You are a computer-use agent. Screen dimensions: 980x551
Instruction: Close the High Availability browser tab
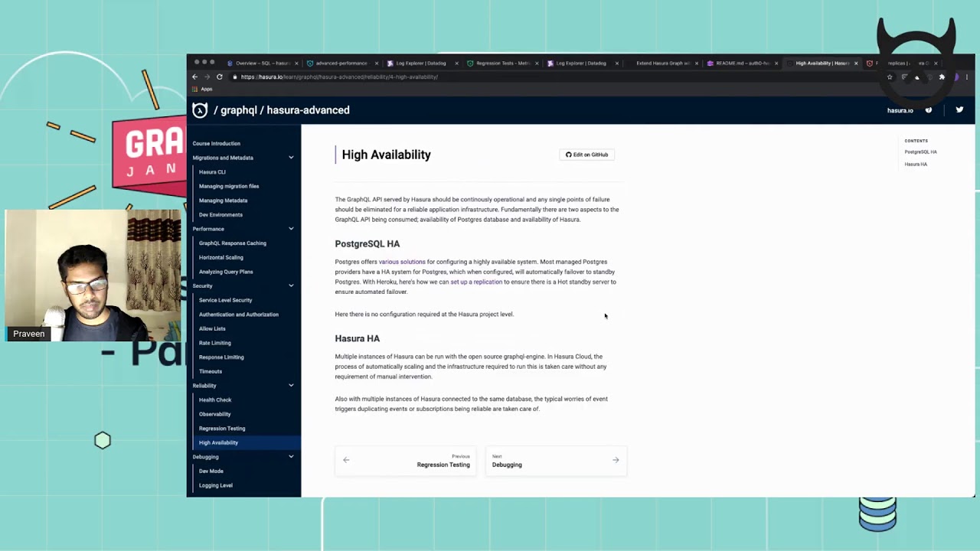click(856, 63)
